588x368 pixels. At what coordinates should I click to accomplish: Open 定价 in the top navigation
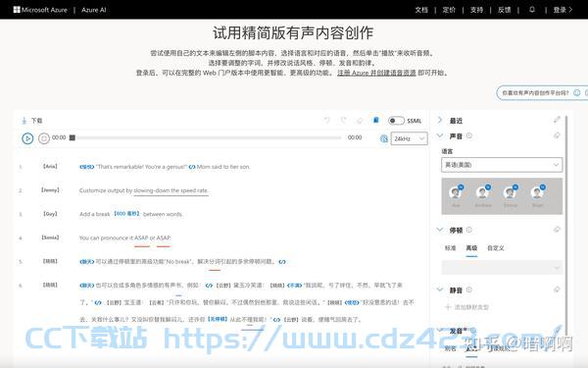click(449, 10)
